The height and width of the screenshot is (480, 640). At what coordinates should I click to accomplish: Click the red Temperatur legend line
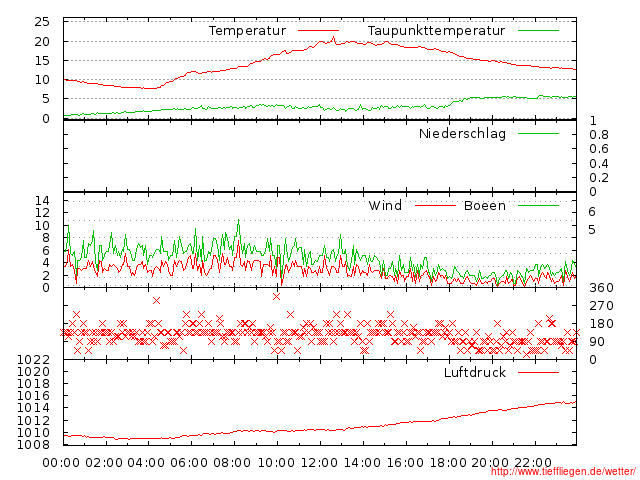pos(318,31)
